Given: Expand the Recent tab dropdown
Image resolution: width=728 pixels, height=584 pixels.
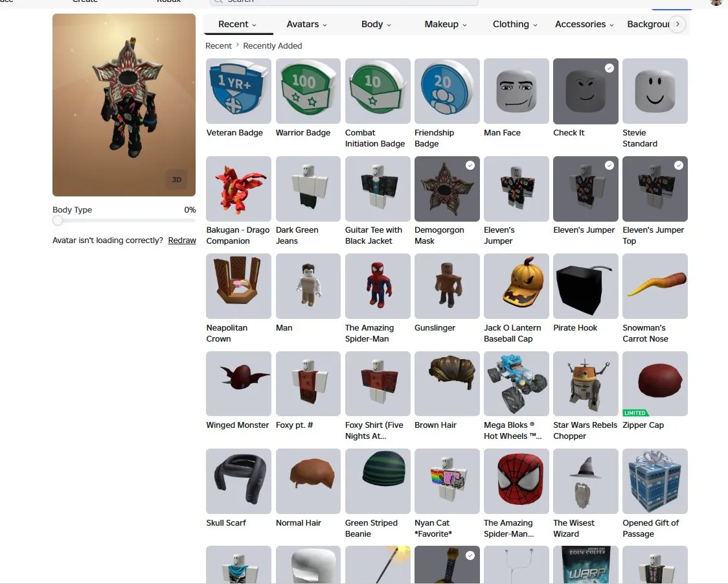Looking at the screenshot, I should [238, 24].
